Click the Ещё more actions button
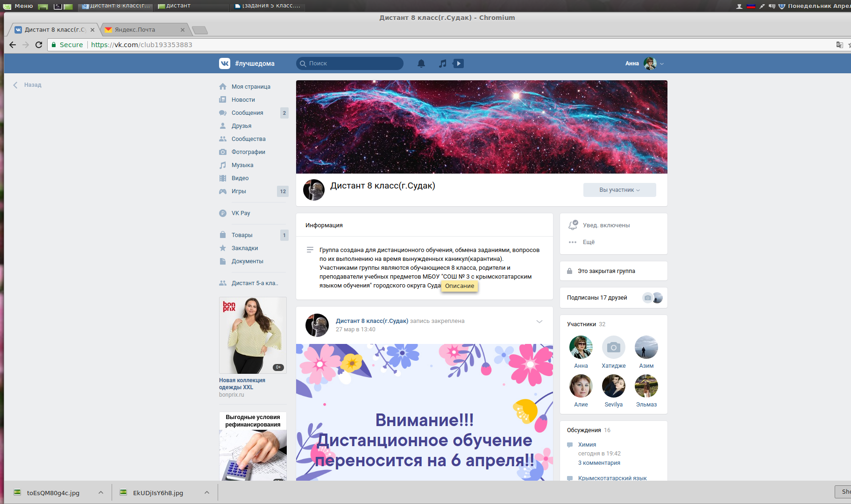The width and height of the screenshot is (851, 504). pos(589,242)
